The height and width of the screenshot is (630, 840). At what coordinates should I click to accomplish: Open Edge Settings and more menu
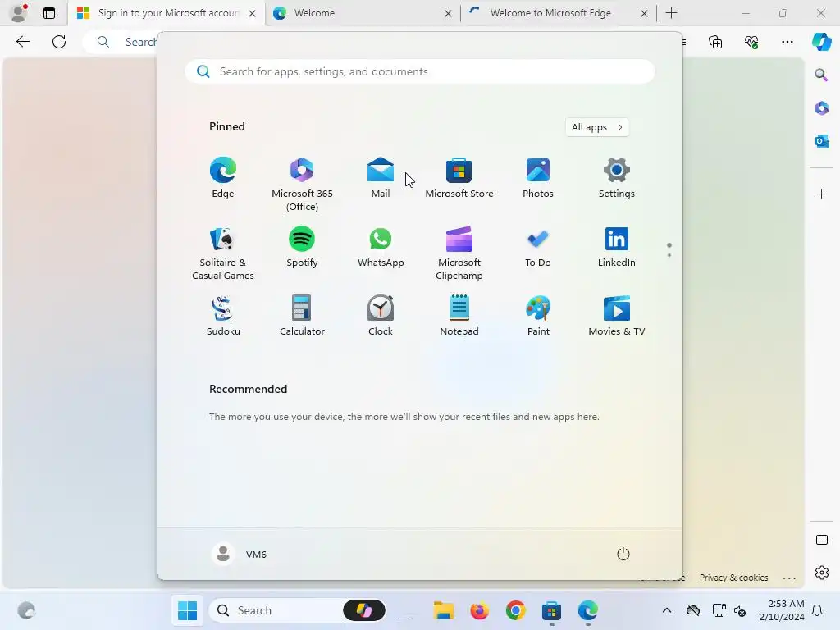787,42
